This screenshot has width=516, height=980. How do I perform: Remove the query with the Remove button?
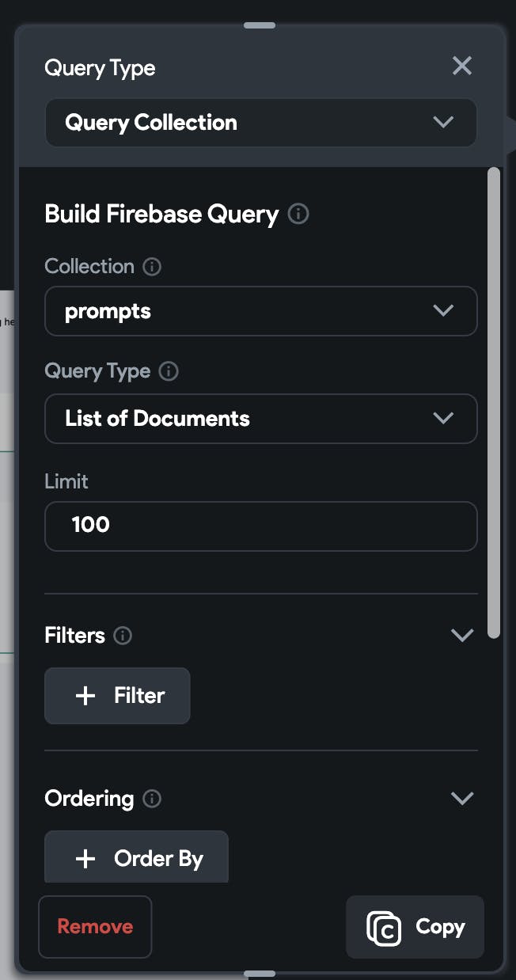pyautogui.click(x=95, y=927)
